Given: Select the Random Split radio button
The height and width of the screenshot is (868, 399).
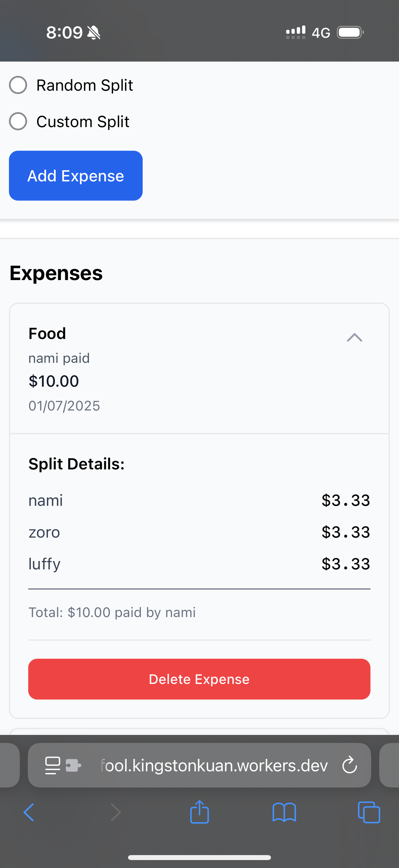Looking at the screenshot, I should pyautogui.click(x=18, y=85).
